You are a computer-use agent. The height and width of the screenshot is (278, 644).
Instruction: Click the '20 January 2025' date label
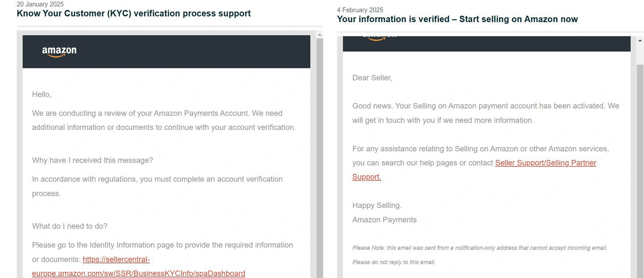[40, 4]
